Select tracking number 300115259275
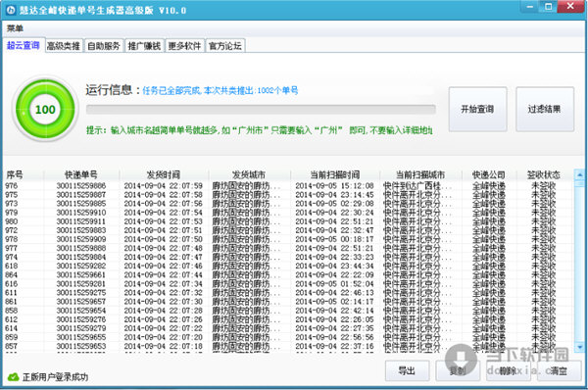The image size is (588, 390). point(81,293)
